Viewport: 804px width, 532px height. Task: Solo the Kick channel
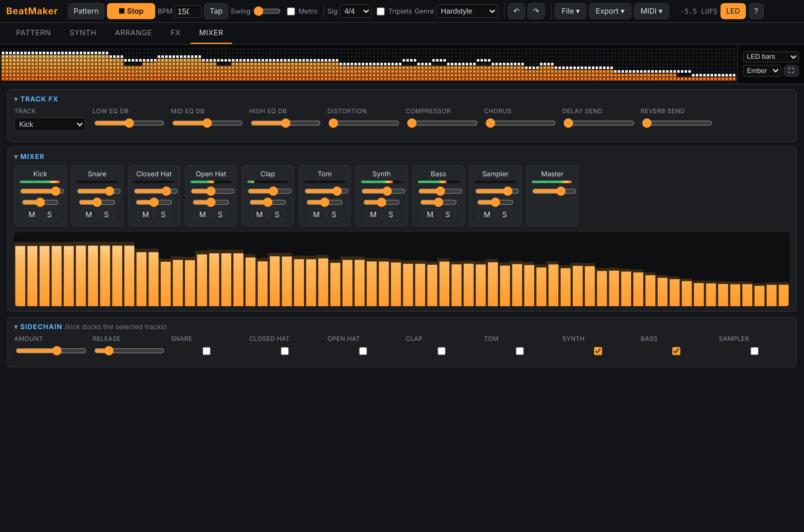click(49, 214)
